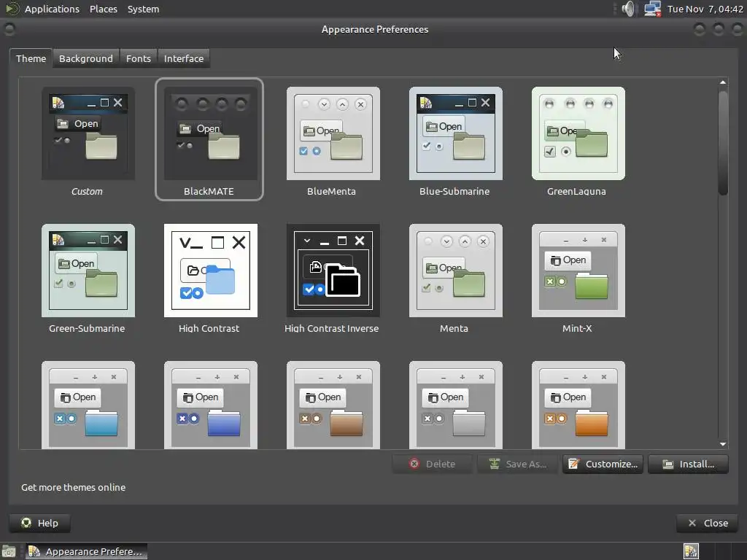The width and height of the screenshot is (747, 560).
Task: Click the MATE logo icon in top panel
Action: click(x=12, y=9)
